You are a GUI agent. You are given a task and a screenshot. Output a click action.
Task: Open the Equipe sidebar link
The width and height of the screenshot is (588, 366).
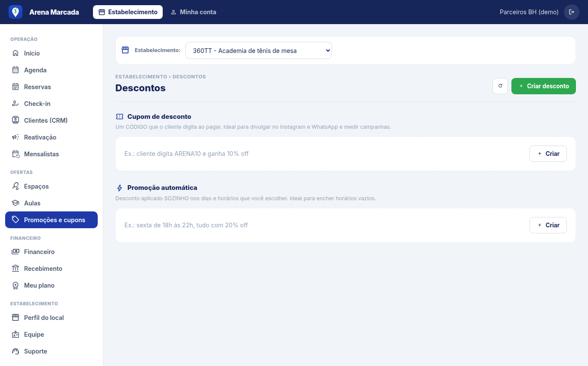click(51, 335)
